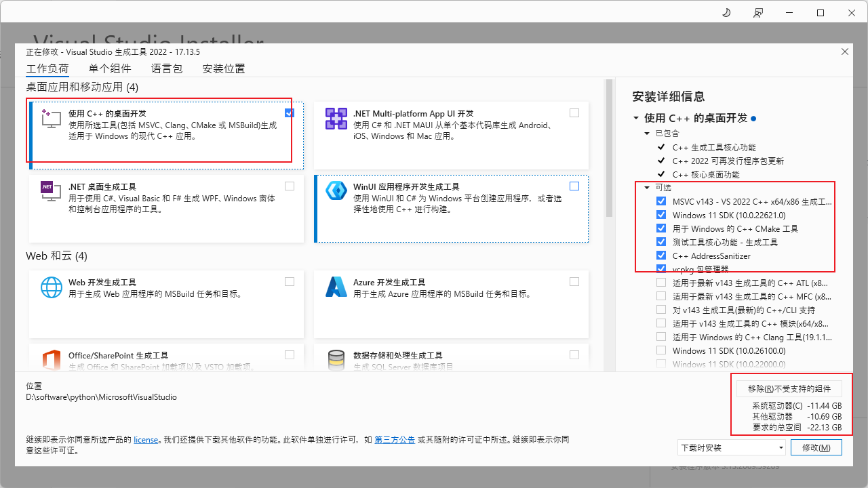Check the Office/SharePoint 生成工具 checkbox
The width and height of the screenshot is (868, 488).
pyautogui.click(x=290, y=354)
